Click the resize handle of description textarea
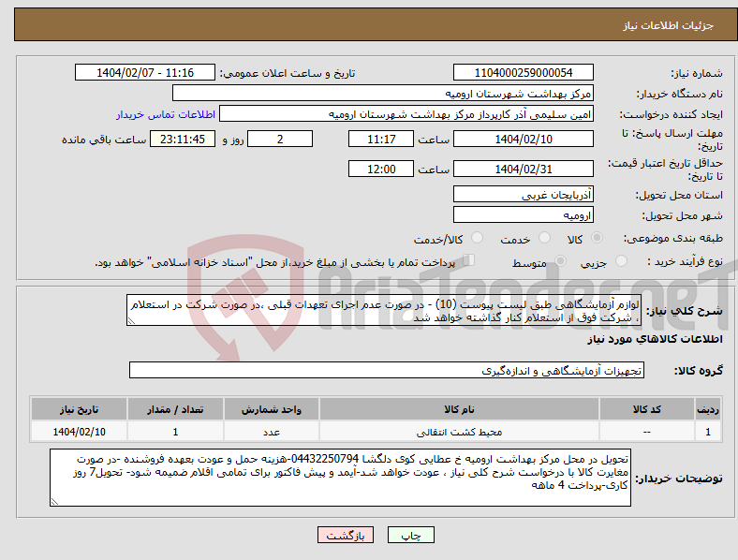The width and height of the screenshot is (738, 560). coord(131,321)
